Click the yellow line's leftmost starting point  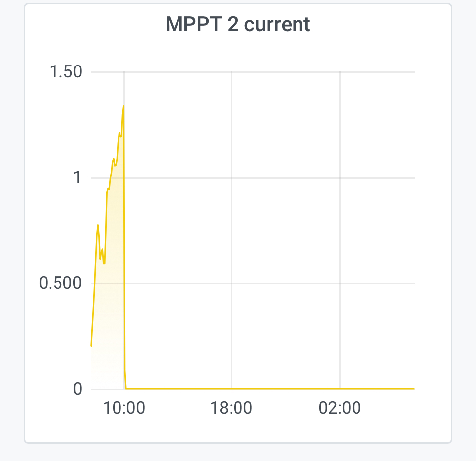click(91, 346)
